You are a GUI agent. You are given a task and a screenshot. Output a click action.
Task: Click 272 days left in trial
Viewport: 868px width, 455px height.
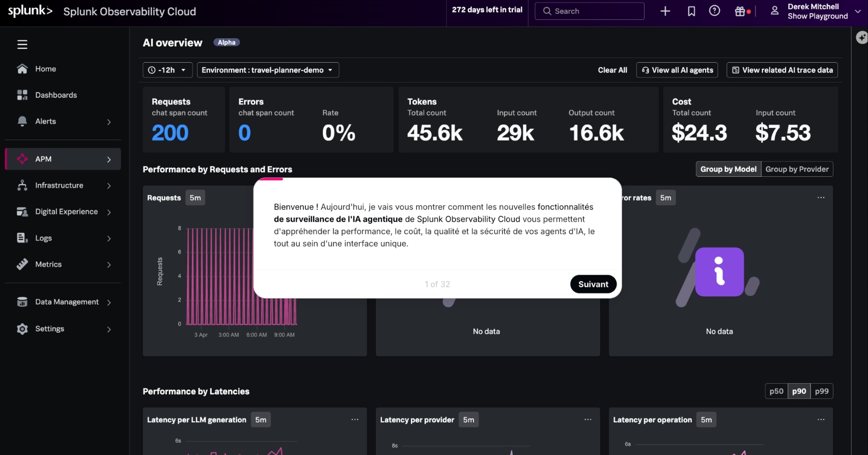click(x=487, y=10)
